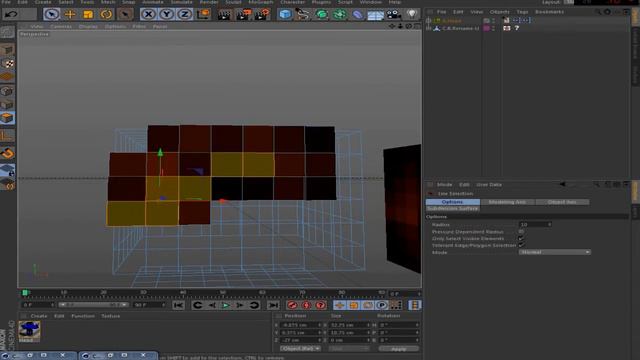Open the Object Manager Objects menu
This screenshot has height=360, width=640.
coord(499,12)
